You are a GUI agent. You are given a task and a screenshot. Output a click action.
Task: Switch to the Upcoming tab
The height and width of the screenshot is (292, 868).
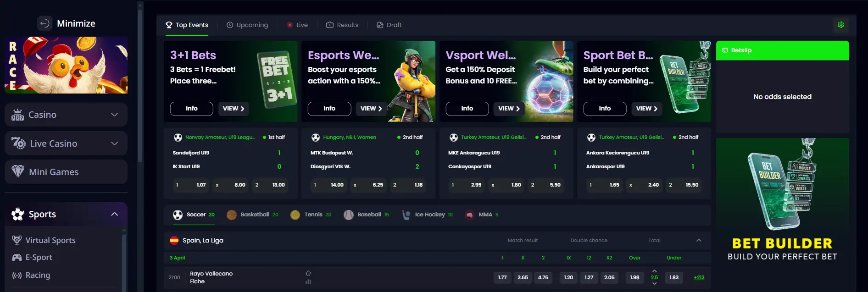(247, 25)
